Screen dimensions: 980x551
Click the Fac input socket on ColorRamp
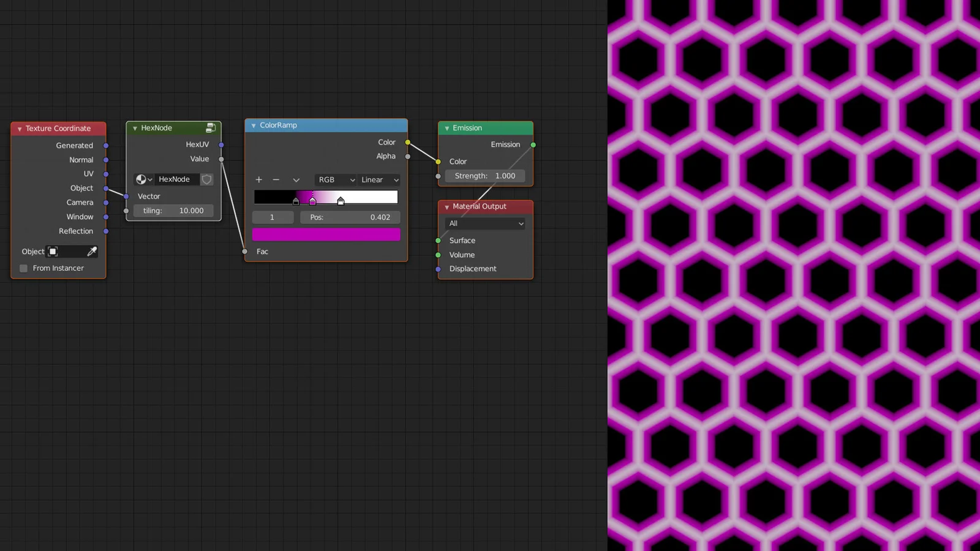pyautogui.click(x=246, y=251)
